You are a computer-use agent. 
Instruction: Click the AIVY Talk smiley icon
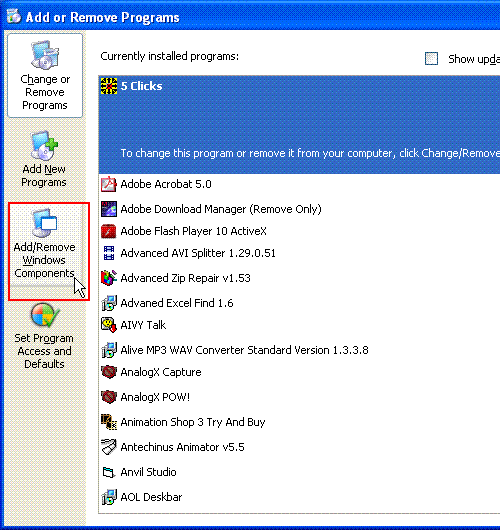109,325
